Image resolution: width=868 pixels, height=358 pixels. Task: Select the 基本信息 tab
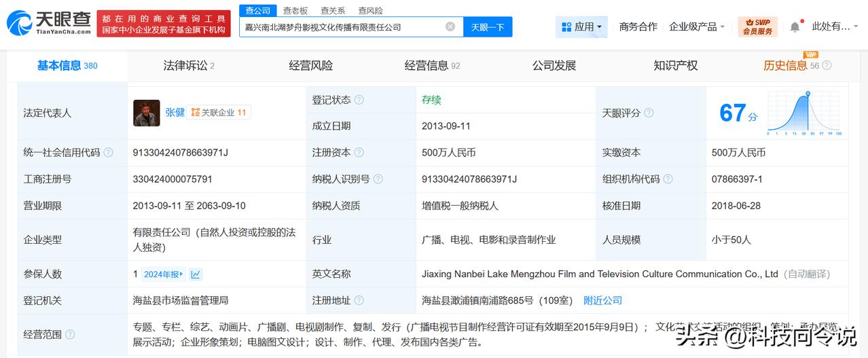(x=67, y=66)
